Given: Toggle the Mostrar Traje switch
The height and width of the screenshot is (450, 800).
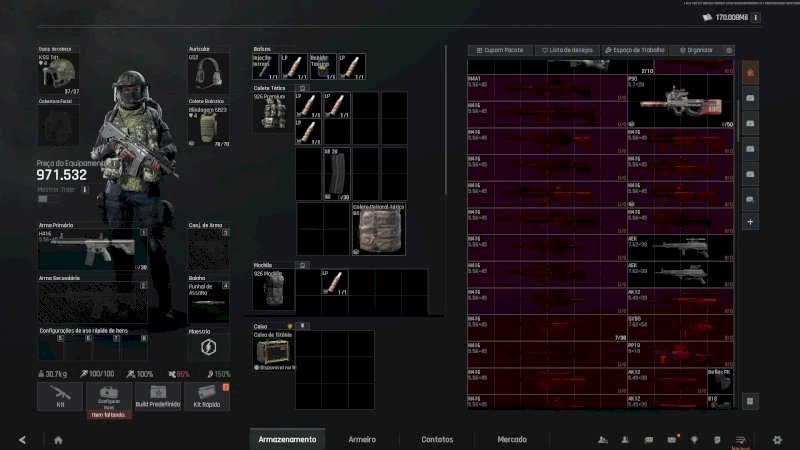Looking at the screenshot, I should pyautogui.click(x=48, y=199).
